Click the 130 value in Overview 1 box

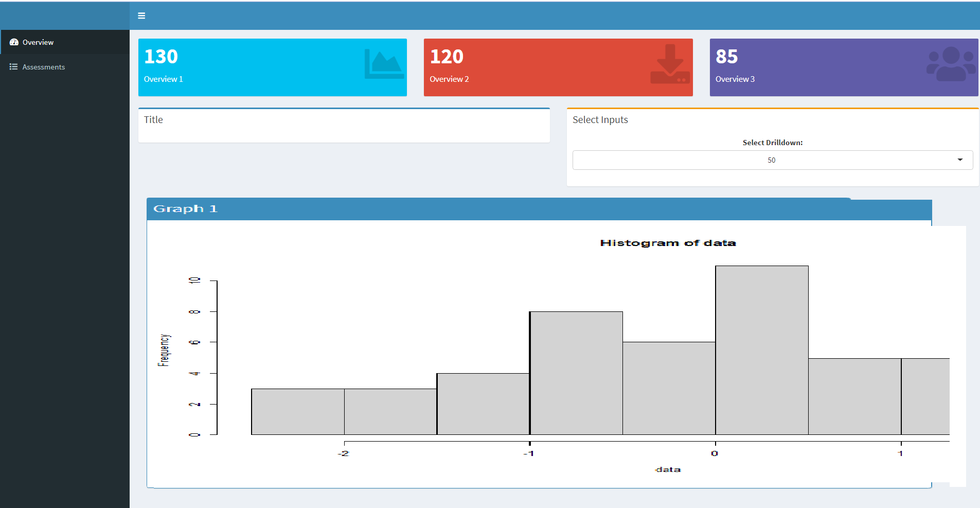point(161,57)
